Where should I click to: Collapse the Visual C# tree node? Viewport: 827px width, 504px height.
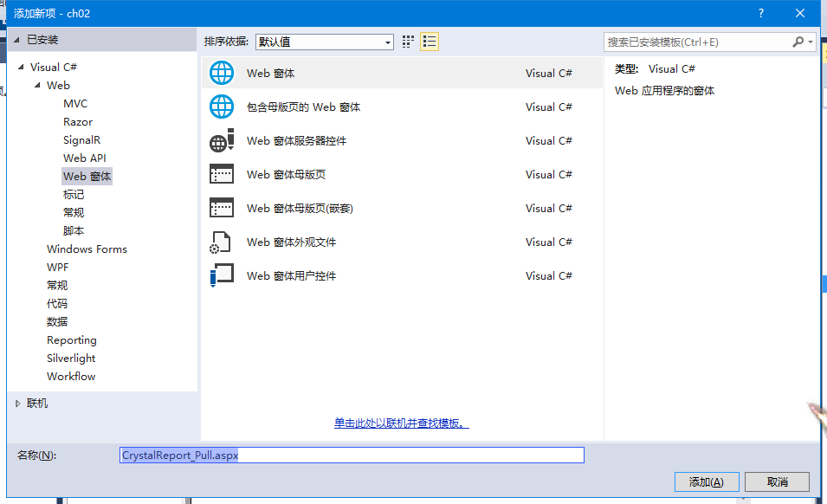[21, 67]
